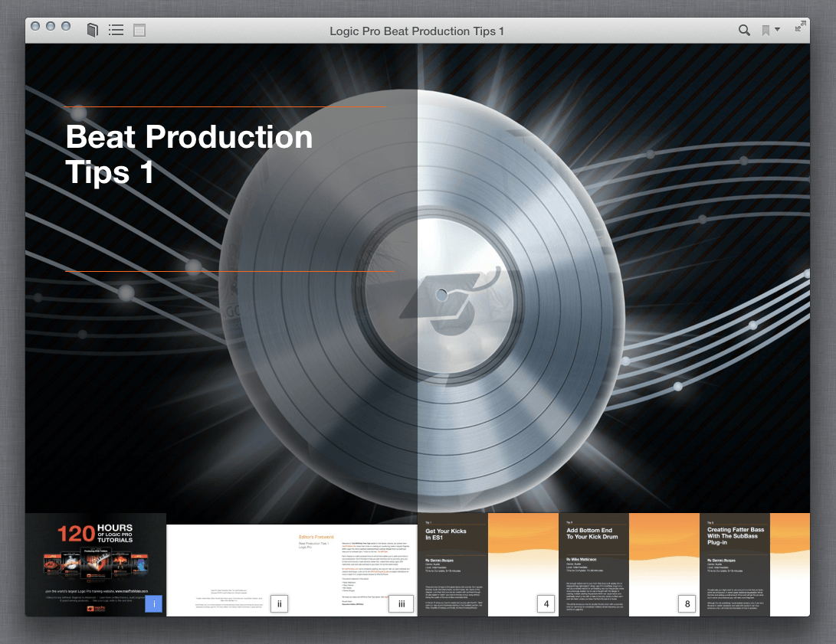Open Editor's Foreword page iii thumbnail
The width and height of the screenshot is (836, 644).
pyautogui.click(x=355, y=570)
